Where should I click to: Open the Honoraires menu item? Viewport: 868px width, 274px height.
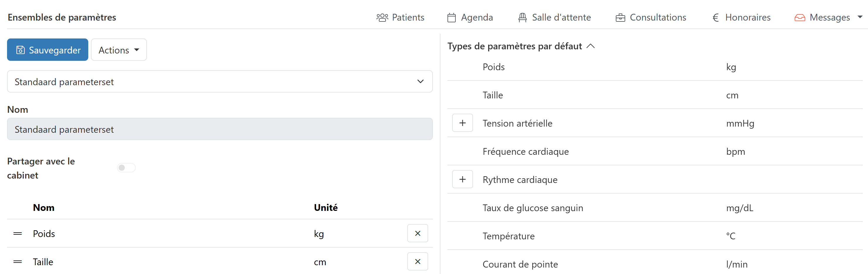[x=747, y=18]
